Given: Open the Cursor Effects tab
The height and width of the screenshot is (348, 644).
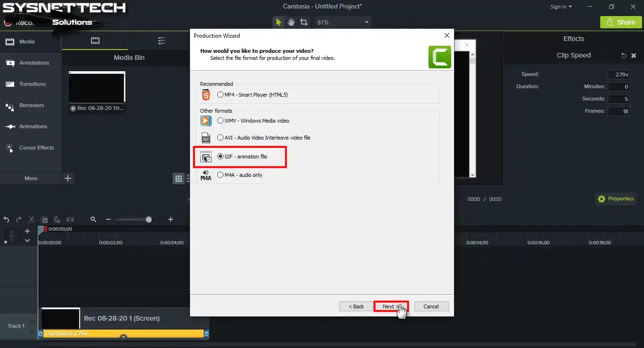Looking at the screenshot, I should point(31,148).
